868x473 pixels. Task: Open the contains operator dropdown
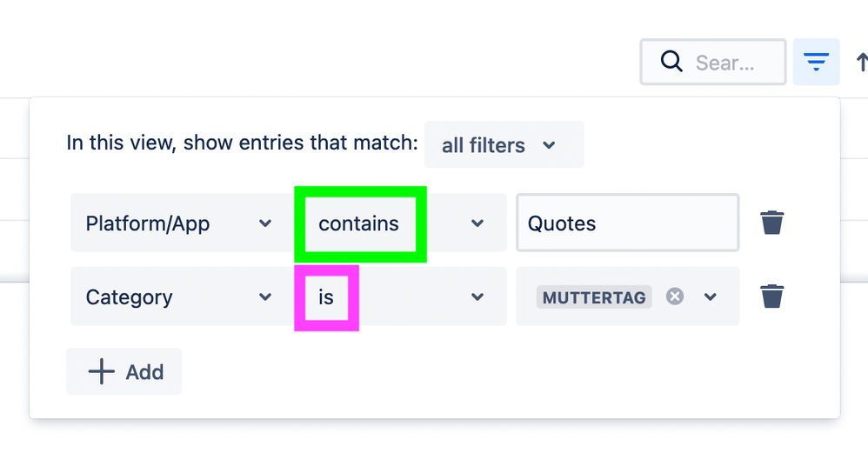(x=400, y=223)
